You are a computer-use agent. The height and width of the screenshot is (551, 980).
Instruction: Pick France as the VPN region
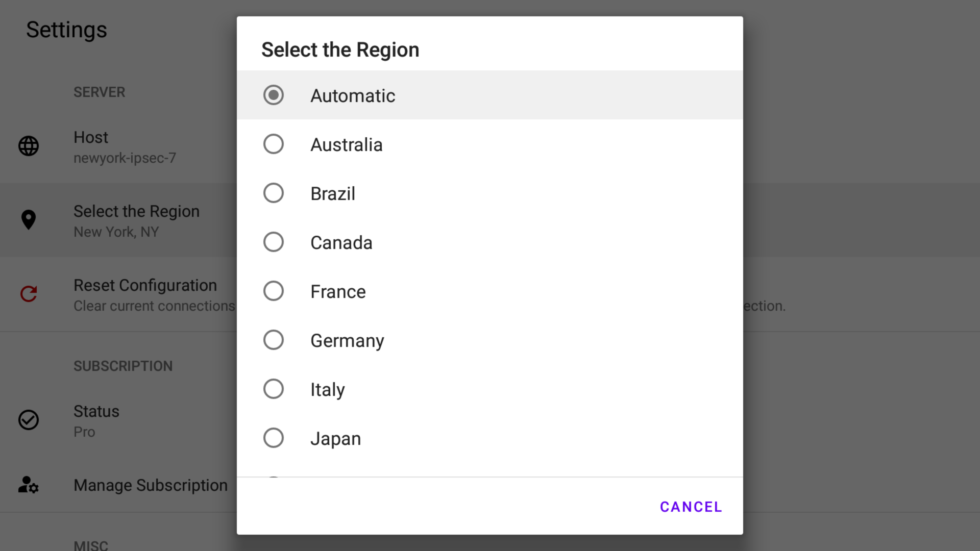[274, 291]
